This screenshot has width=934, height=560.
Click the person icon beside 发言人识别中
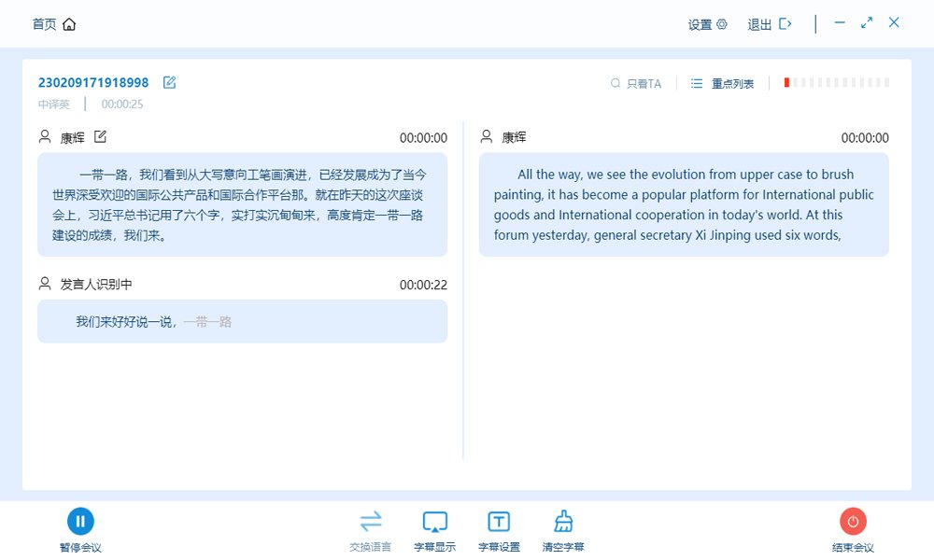pyautogui.click(x=45, y=285)
